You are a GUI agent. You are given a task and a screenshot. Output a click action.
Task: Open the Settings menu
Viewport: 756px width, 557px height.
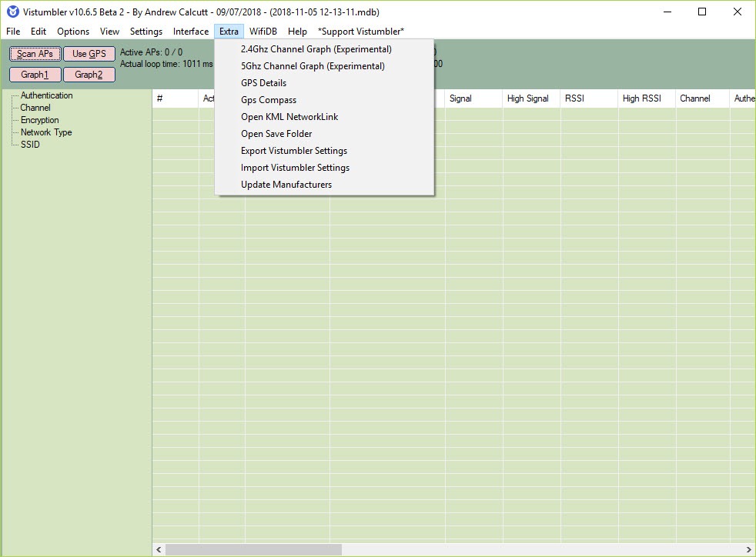[146, 32]
